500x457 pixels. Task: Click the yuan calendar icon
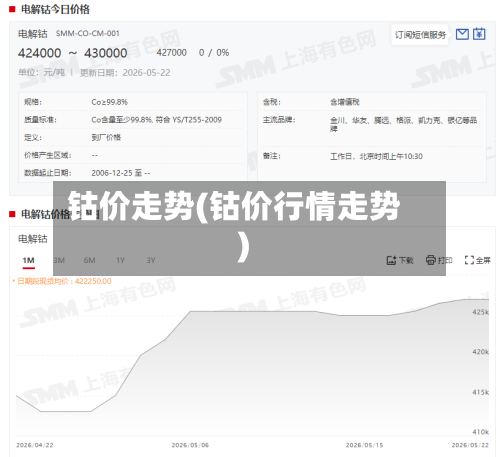(479, 34)
